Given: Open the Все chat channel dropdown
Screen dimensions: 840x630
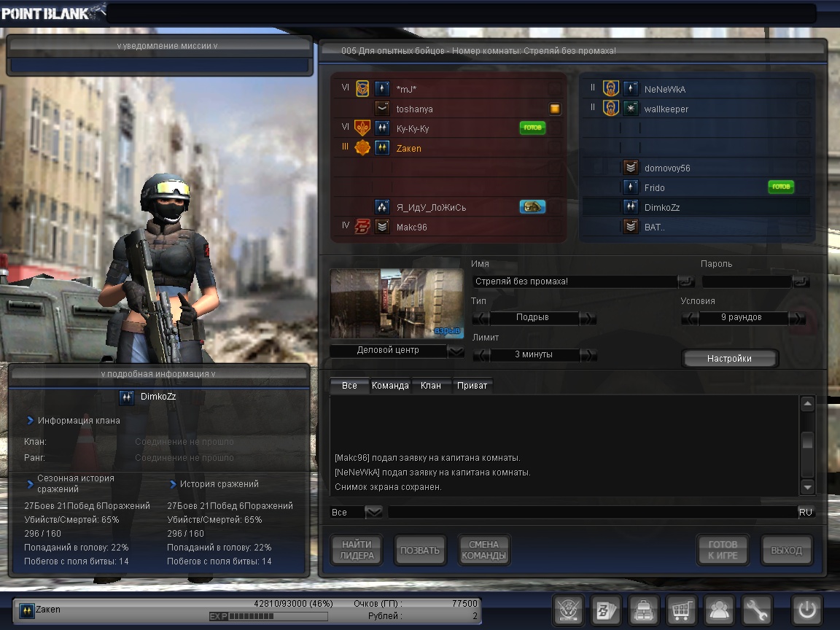Looking at the screenshot, I should click(373, 512).
